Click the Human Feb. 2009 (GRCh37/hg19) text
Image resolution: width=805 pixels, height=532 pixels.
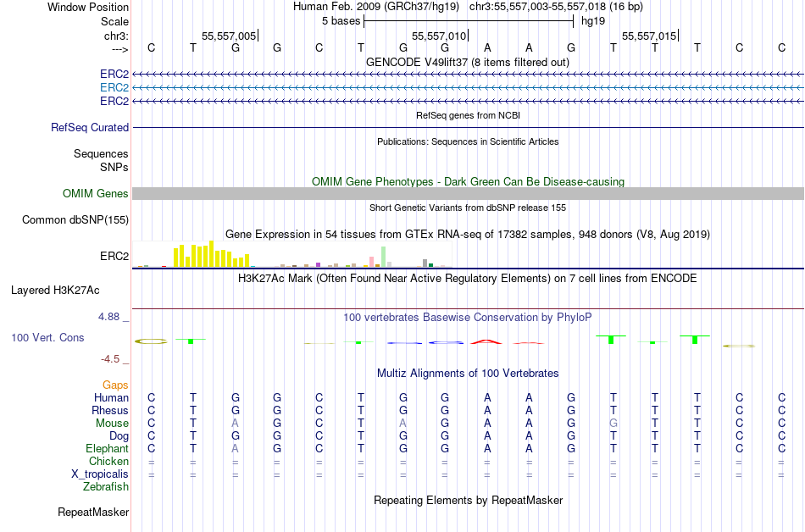click(x=377, y=7)
